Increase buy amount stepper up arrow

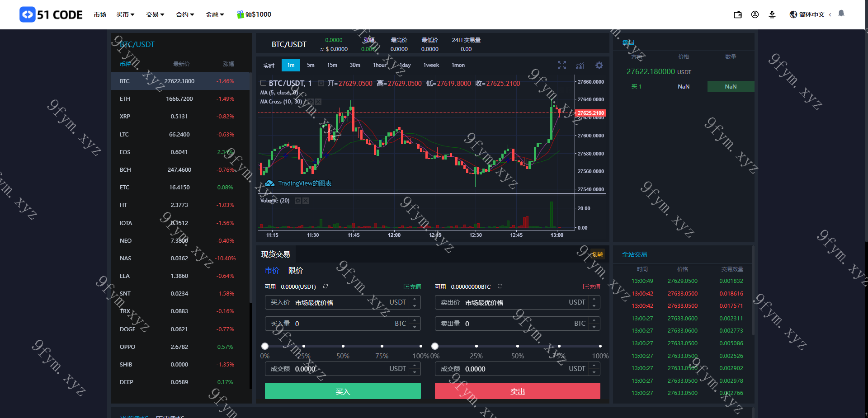(x=415, y=320)
